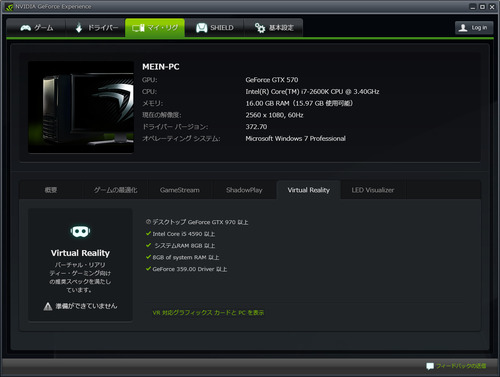Open the VR 対応グラフィックス カードと PC を表示 link

pos(208,313)
